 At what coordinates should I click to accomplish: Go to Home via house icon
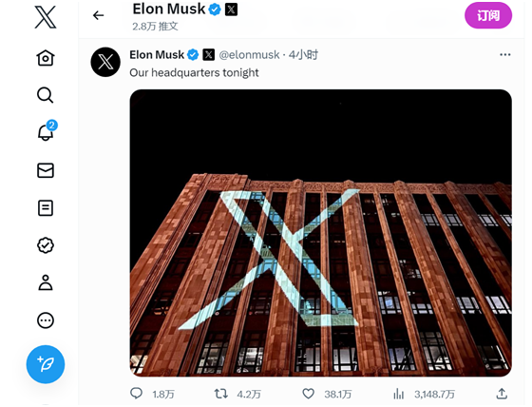pyautogui.click(x=46, y=58)
